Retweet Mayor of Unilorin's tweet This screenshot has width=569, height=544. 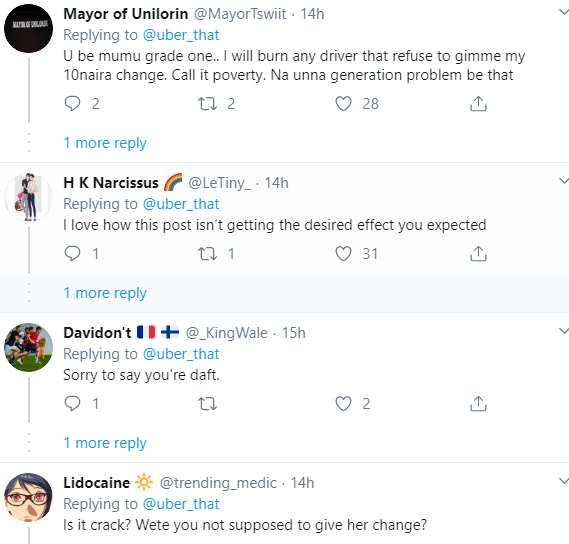pyautogui.click(x=207, y=103)
